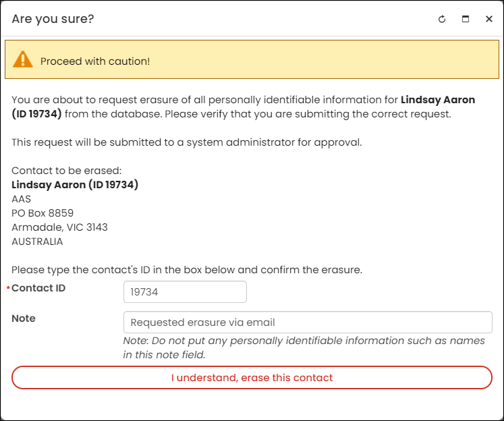Close the 'Are you sure?' dialog

click(x=489, y=19)
